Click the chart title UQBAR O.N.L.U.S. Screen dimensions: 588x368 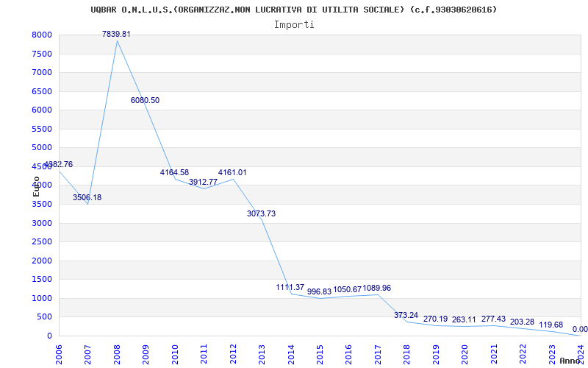coord(294,10)
